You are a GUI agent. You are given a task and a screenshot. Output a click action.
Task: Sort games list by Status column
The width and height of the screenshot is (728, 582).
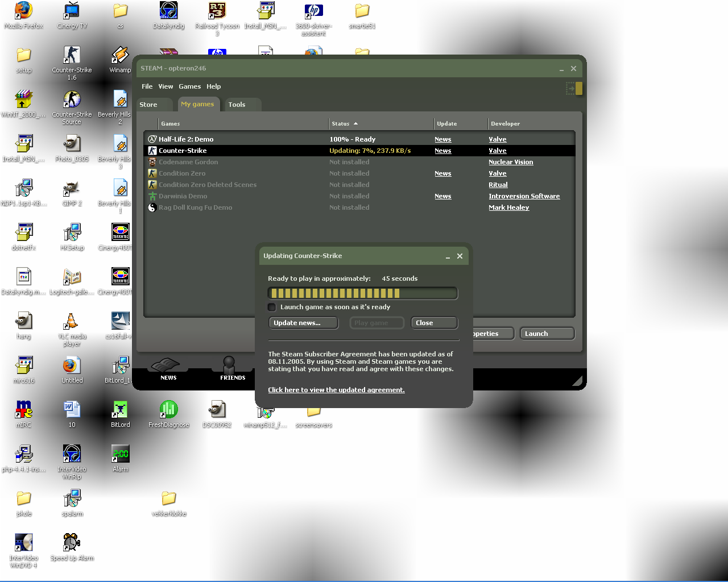pyautogui.click(x=345, y=123)
